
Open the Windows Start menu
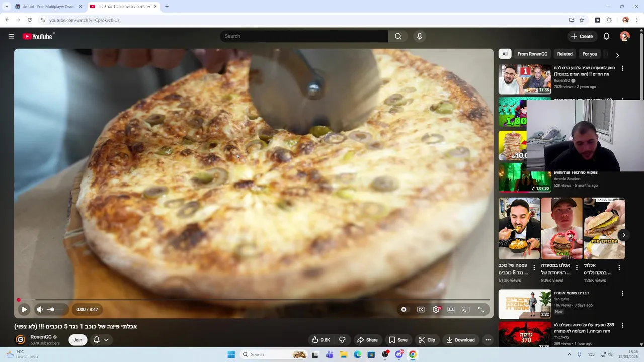point(231,354)
